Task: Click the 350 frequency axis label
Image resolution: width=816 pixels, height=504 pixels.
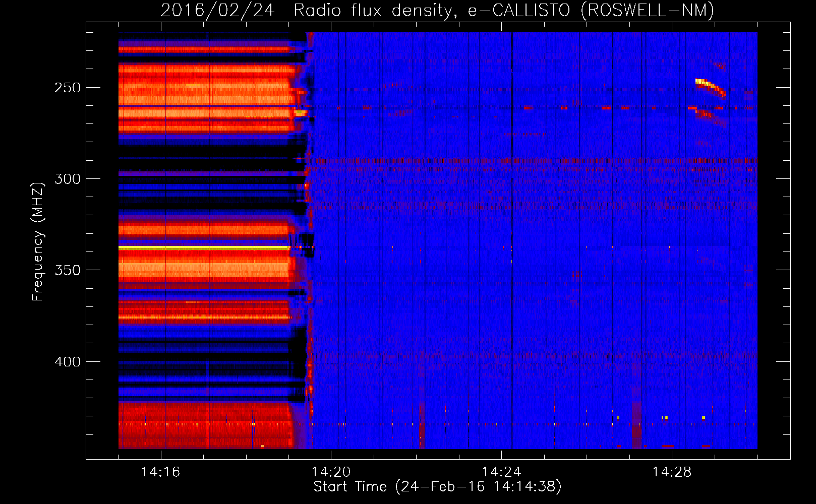Action: [x=68, y=270]
